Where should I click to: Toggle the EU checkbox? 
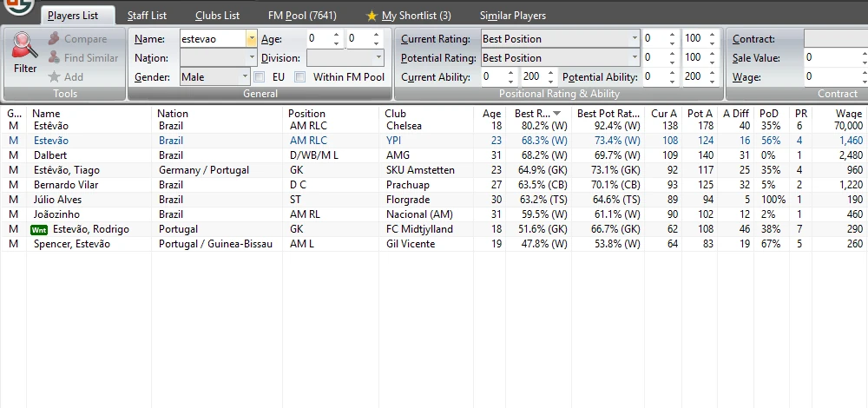pyautogui.click(x=259, y=77)
